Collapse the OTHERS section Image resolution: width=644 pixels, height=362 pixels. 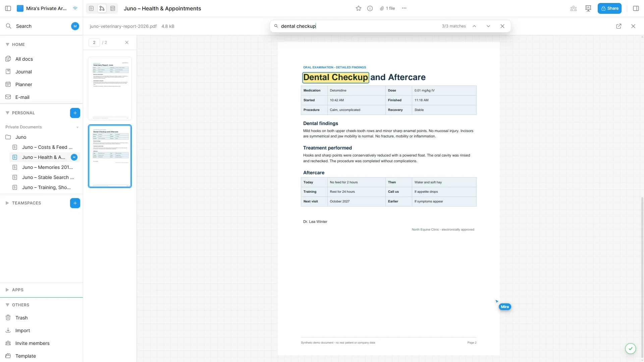(7, 305)
